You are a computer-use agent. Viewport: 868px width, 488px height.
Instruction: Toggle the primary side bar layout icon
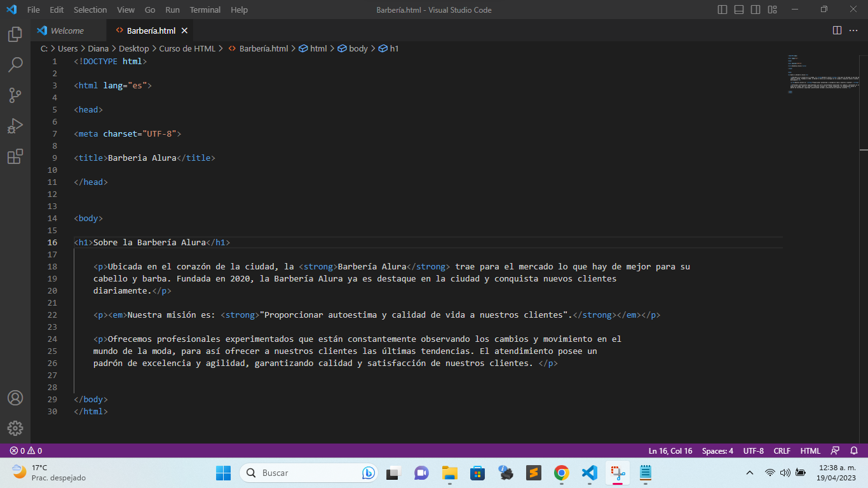click(x=722, y=10)
